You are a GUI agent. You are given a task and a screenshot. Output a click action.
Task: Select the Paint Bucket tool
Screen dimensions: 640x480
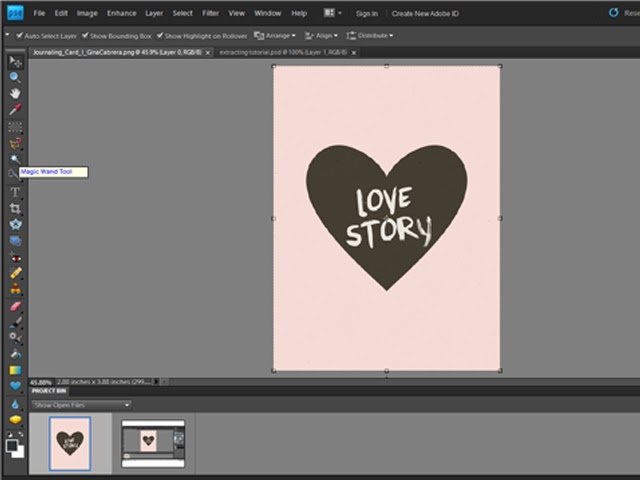pos(15,354)
